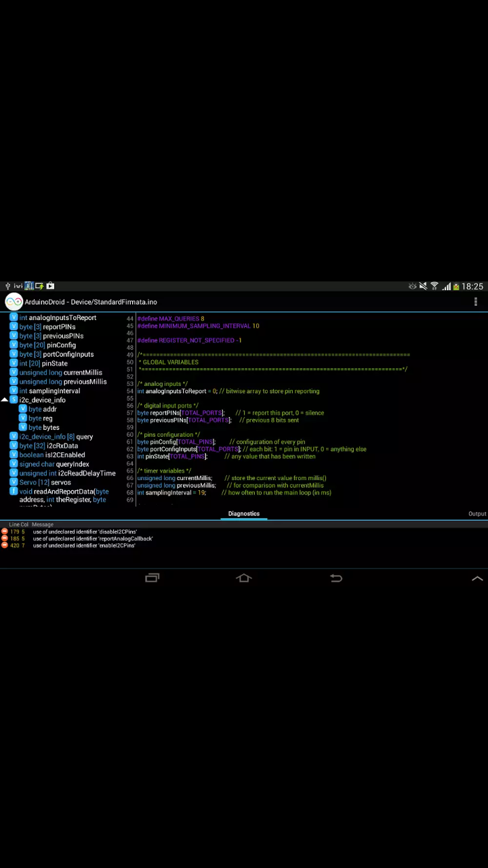Open the three-dot overflow menu
488x868 pixels.
tap(476, 302)
